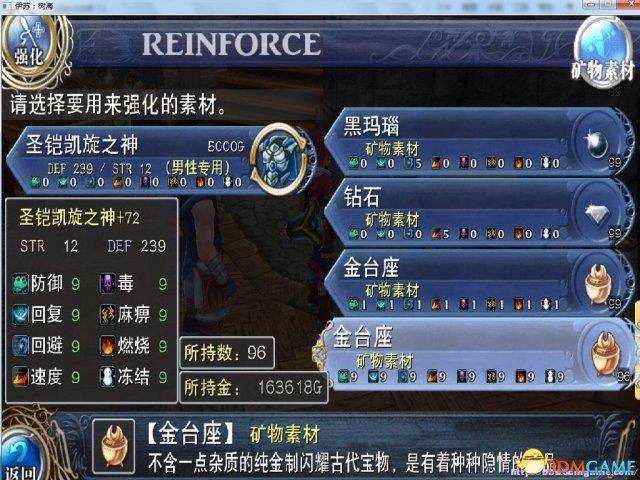Click the highlighted 金台座 pedestal icon
The height and width of the screenshot is (480, 640).
coord(606,353)
